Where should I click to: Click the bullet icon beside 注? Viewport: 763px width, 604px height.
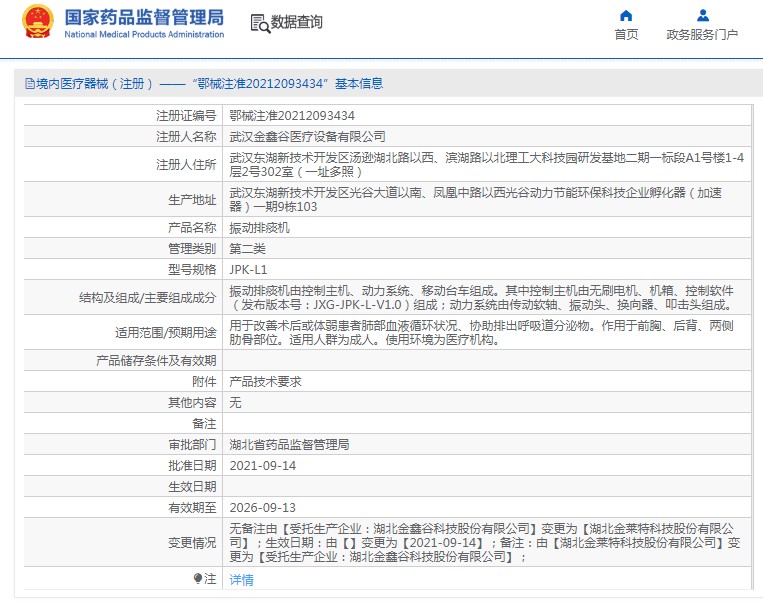pos(197,578)
